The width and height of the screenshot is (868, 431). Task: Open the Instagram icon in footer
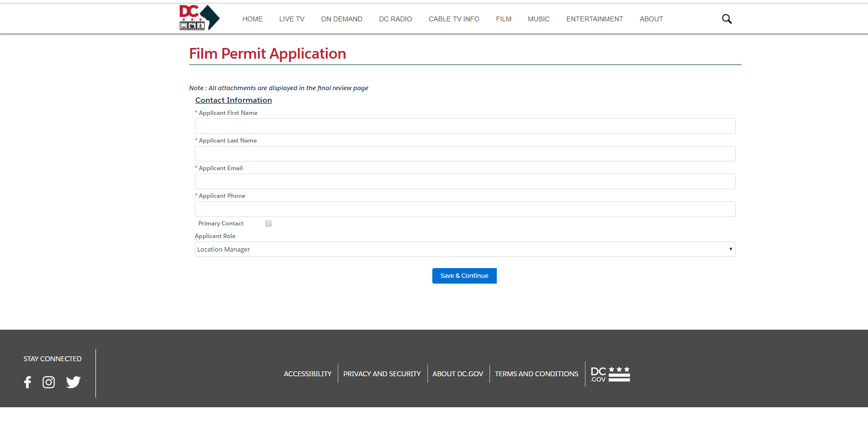[x=48, y=383]
